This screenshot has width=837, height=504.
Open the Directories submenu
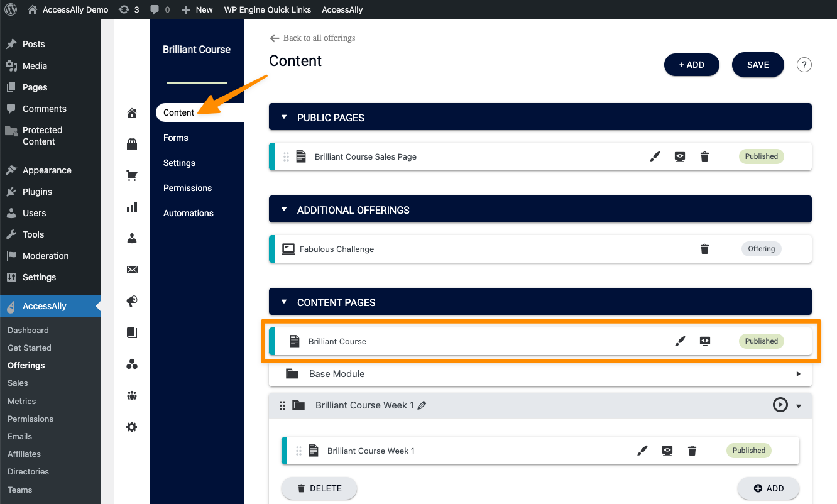tap(28, 471)
